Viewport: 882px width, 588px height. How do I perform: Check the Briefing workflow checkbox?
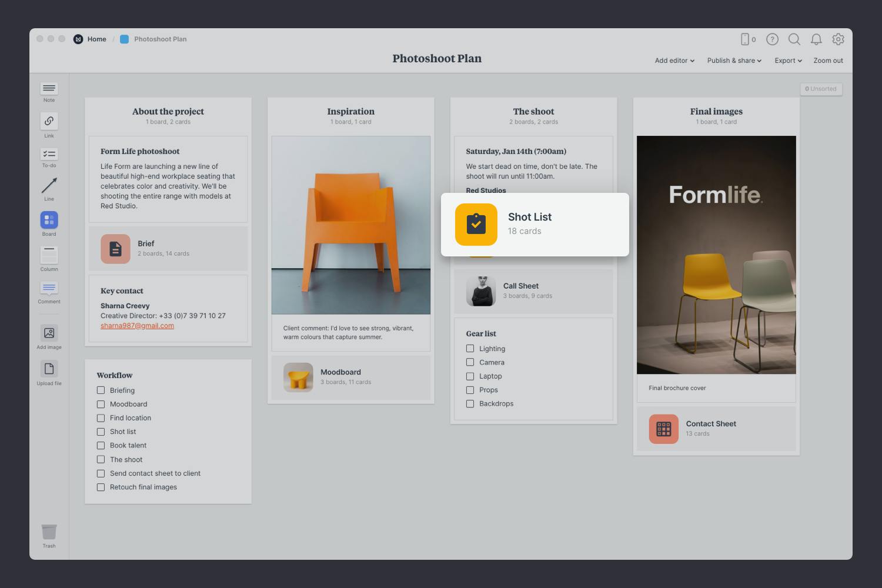pyautogui.click(x=101, y=390)
